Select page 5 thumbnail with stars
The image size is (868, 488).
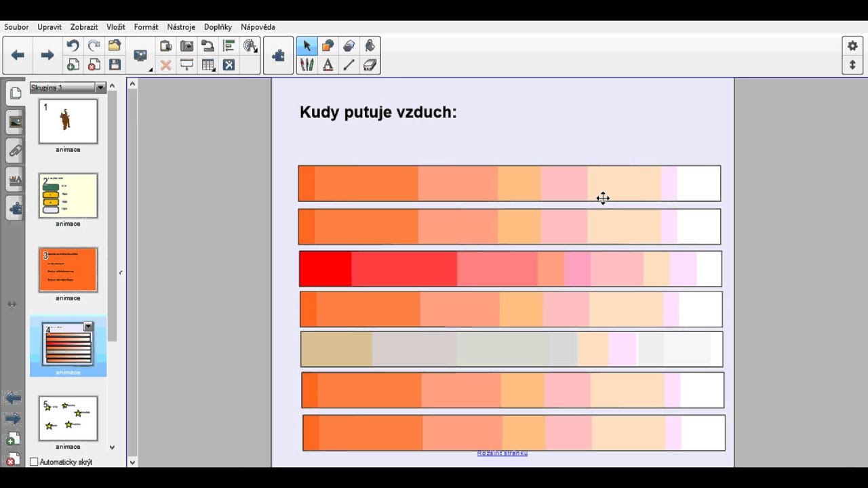coord(68,419)
